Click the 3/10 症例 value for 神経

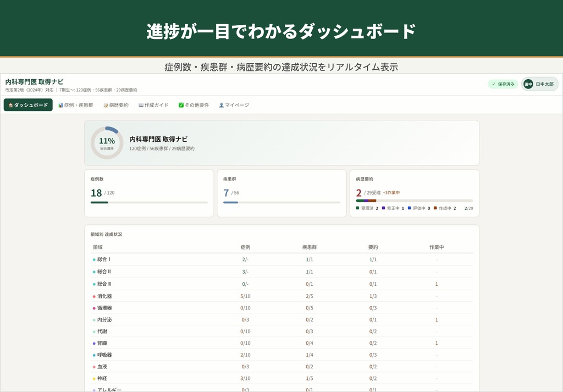coord(245,378)
